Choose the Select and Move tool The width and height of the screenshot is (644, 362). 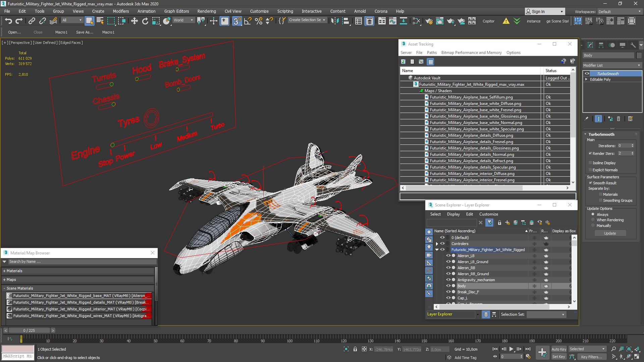tap(134, 21)
